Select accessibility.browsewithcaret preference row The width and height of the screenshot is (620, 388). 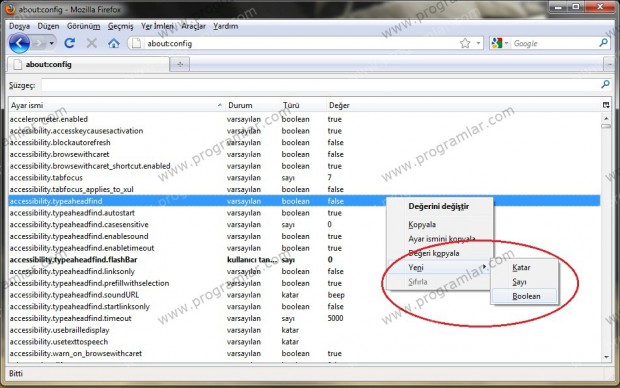coord(304,154)
